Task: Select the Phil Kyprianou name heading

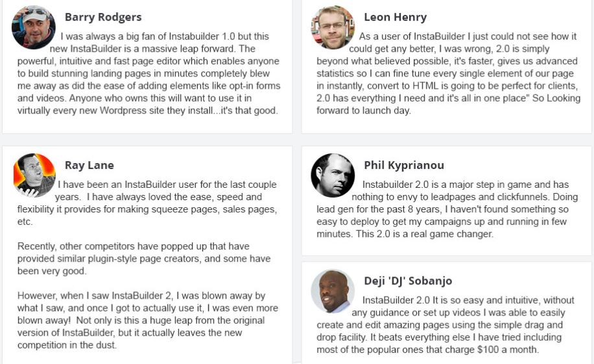Action: click(404, 165)
